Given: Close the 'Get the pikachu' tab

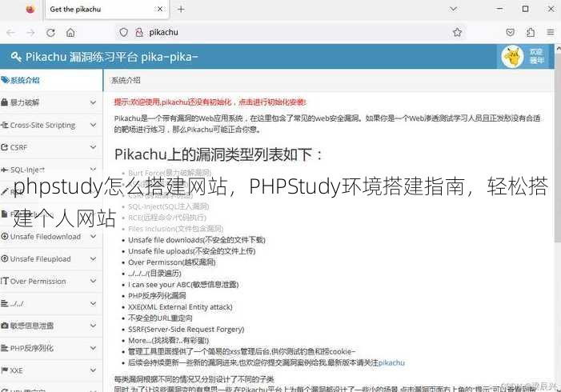Looking at the screenshot, I should pyautogui.click(x=160, y=10).
